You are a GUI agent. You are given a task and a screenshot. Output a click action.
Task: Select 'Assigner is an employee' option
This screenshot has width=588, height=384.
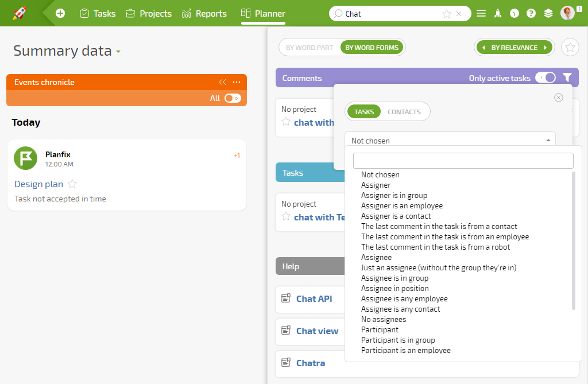[x=402, y=206]
